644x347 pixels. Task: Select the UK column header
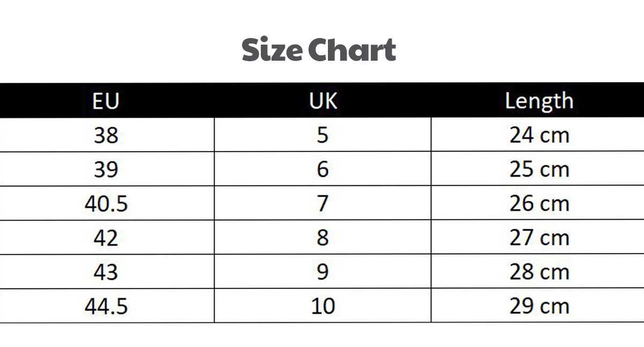[x=323, y=101]
